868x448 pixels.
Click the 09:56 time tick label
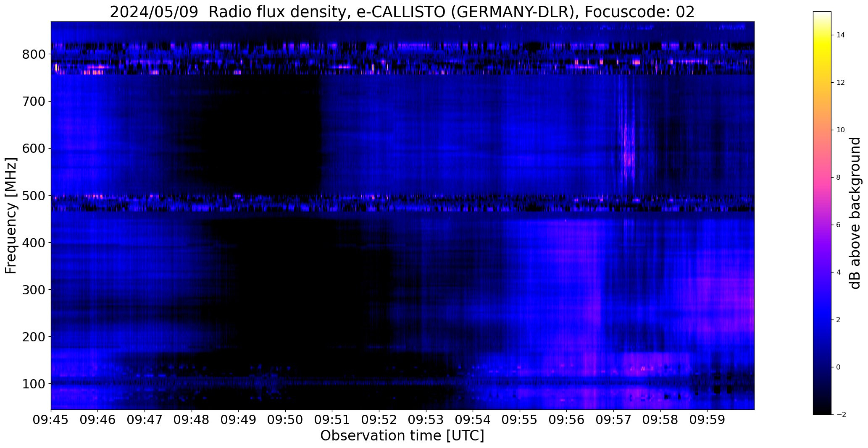(x=567, y=420)
